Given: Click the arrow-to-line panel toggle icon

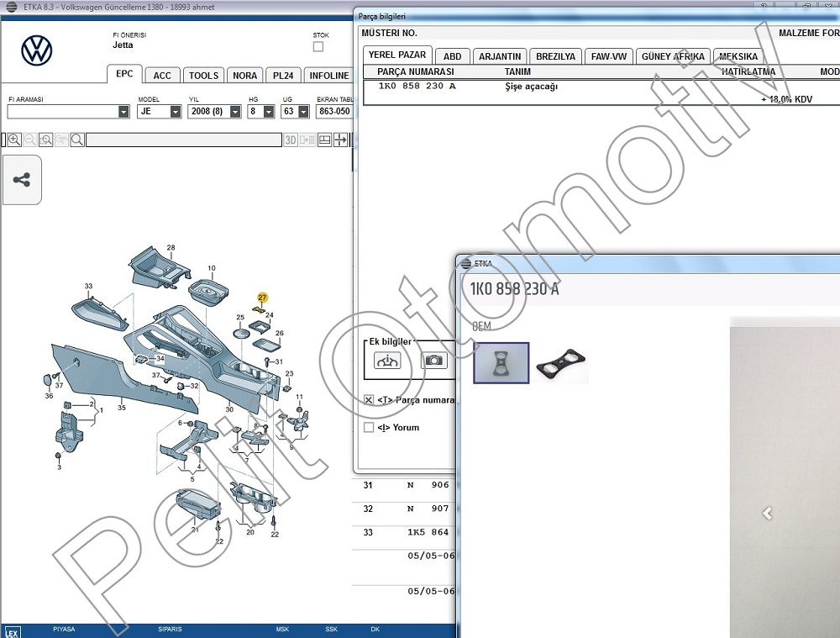Looking at the screenshot, I should point(341,140).
